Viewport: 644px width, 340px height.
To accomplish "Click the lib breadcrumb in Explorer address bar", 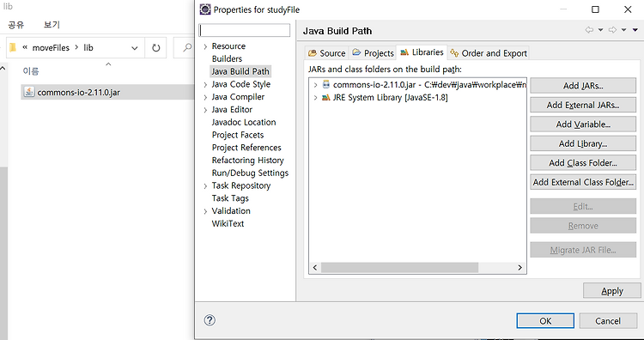I will click(88, 47).
